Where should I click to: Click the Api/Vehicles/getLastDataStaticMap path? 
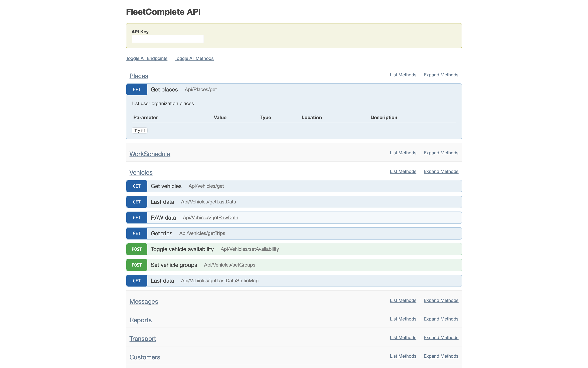(220, 281)
